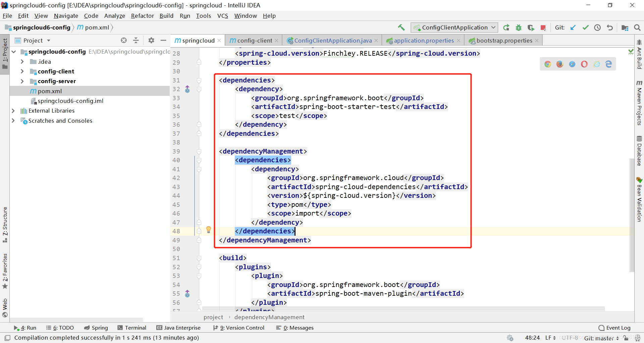Screen dimensions: 644x343
Task: Toggle the Ant Build side panel
Action: (x=639, y=54)
